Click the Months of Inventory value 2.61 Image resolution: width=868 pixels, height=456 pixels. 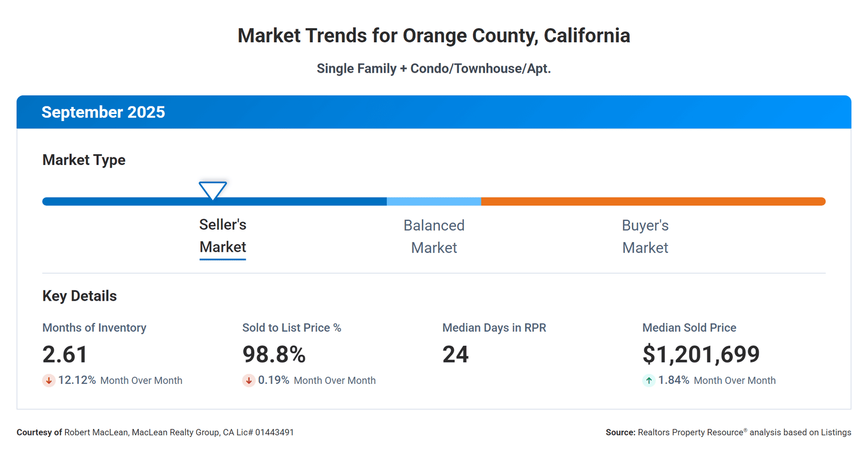[x=65, y=354]
